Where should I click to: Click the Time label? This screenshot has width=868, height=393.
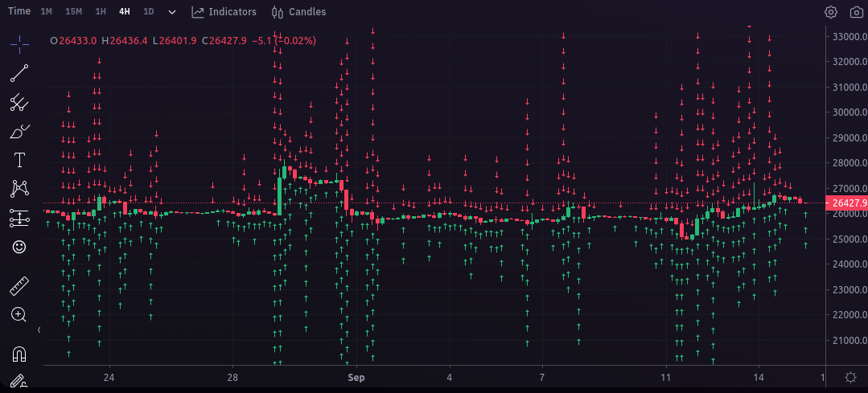[x=19, y=11]
